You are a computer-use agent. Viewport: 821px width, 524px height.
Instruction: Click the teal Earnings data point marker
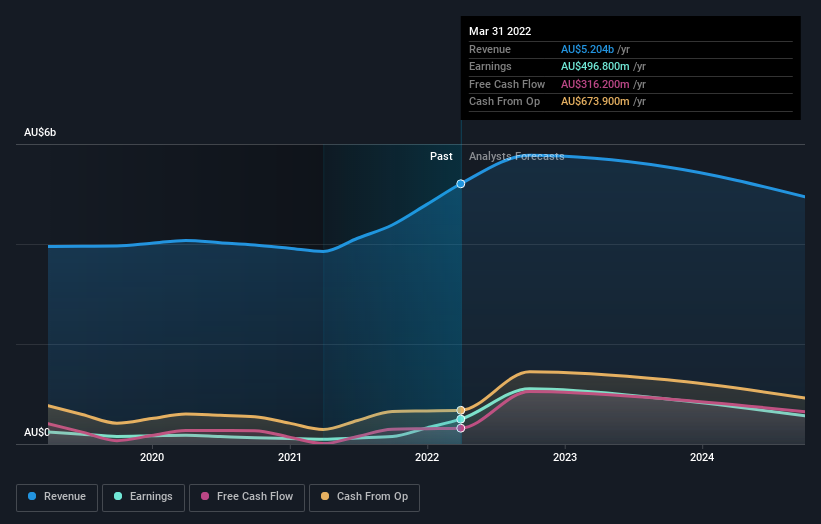[x=461, y=419]
